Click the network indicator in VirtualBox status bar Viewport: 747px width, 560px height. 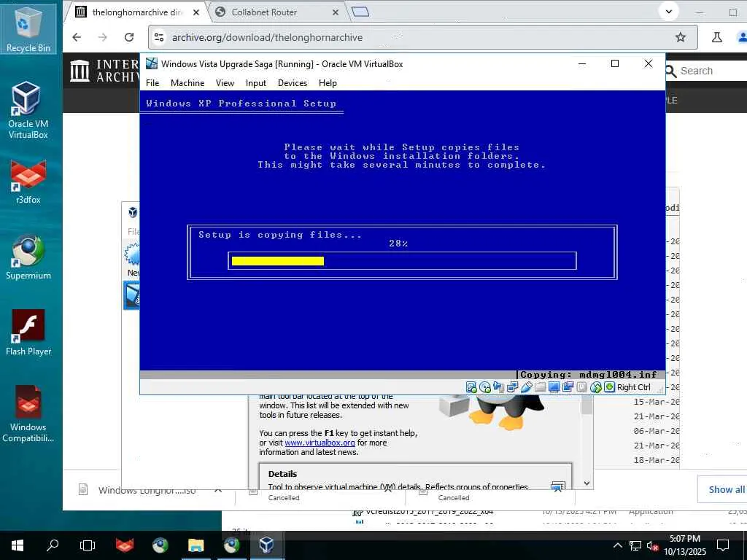point(512,387)
